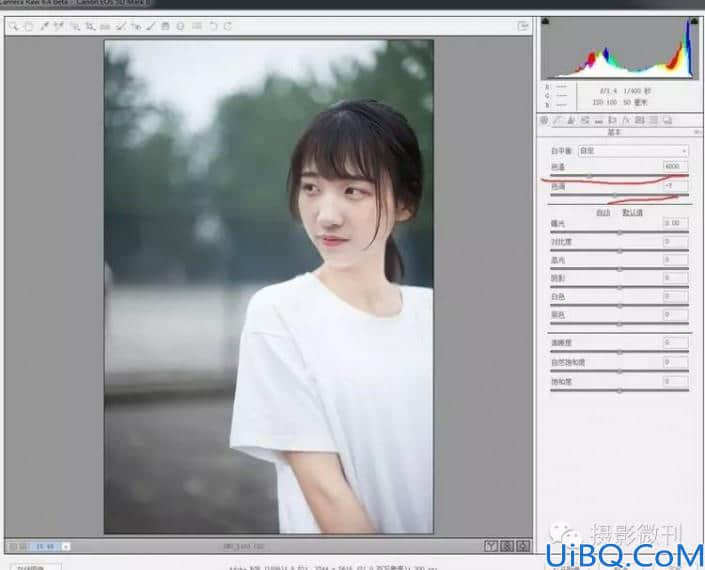The width and height of the screenshot is (705, 570).
Task: Click the 对比度 contrast slider handle
Action: (x=620, y=251)
